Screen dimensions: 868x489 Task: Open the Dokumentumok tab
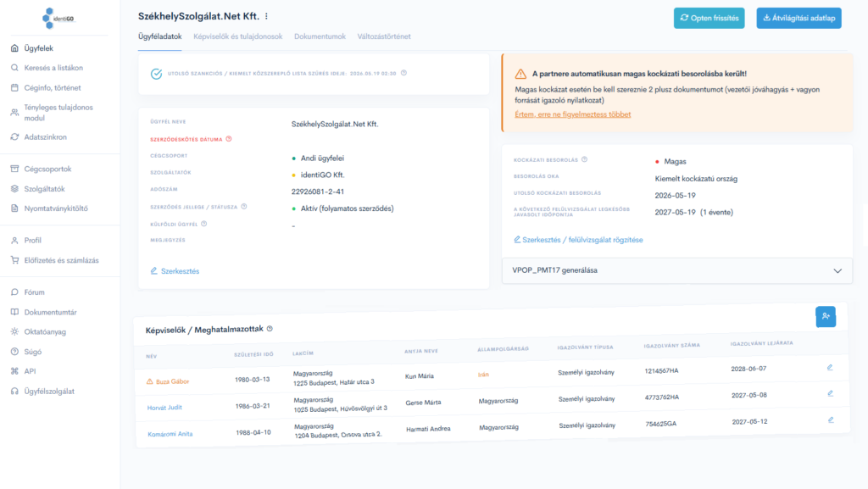(x=320, y=36)
